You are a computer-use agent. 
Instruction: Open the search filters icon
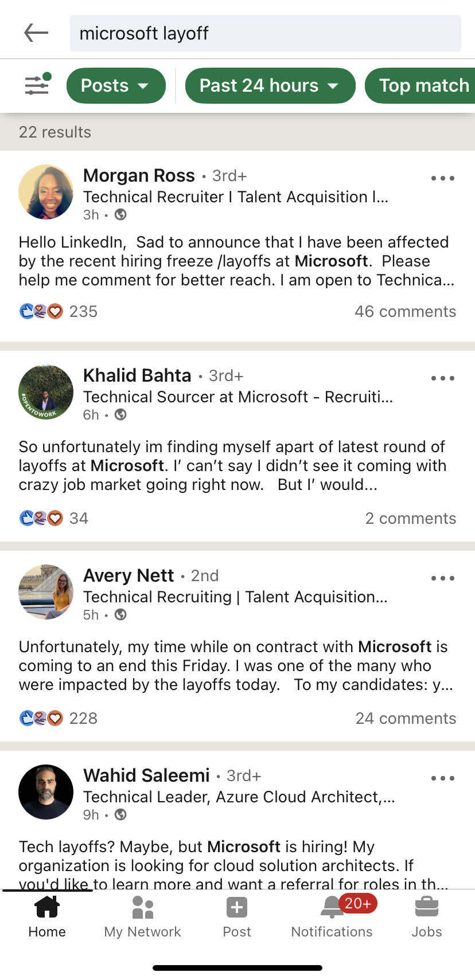pos(36,85)
